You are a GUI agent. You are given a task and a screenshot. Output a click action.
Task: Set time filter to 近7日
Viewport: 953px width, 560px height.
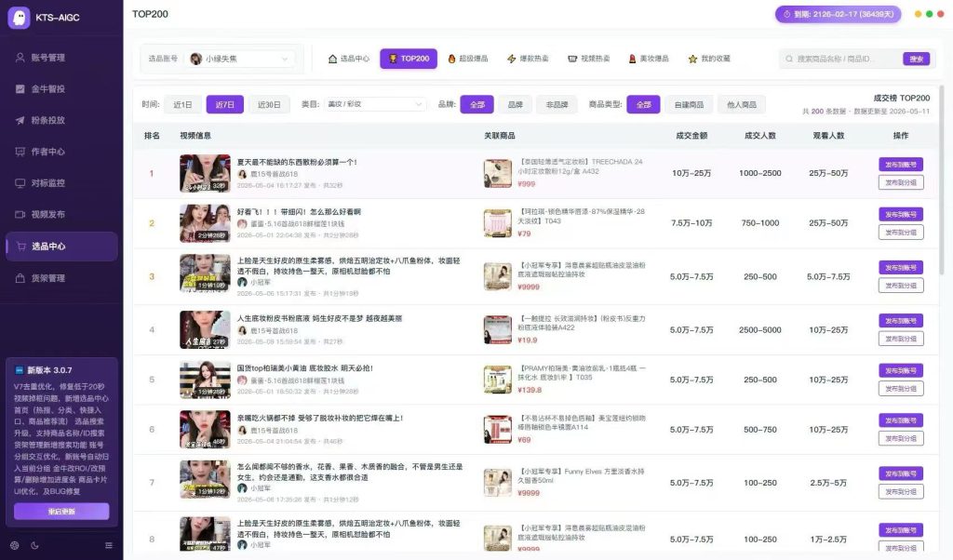(225, 104)
